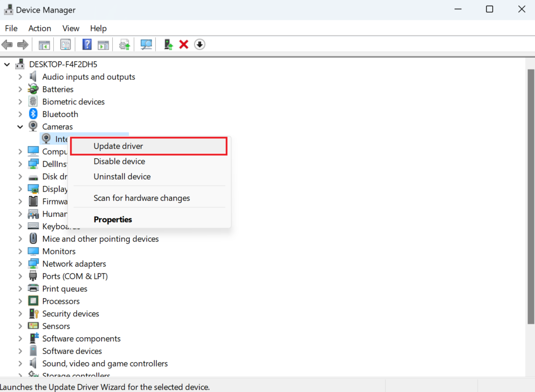Expand the Sound, video and game controllers
535x392 pixels.
(20, 364)
